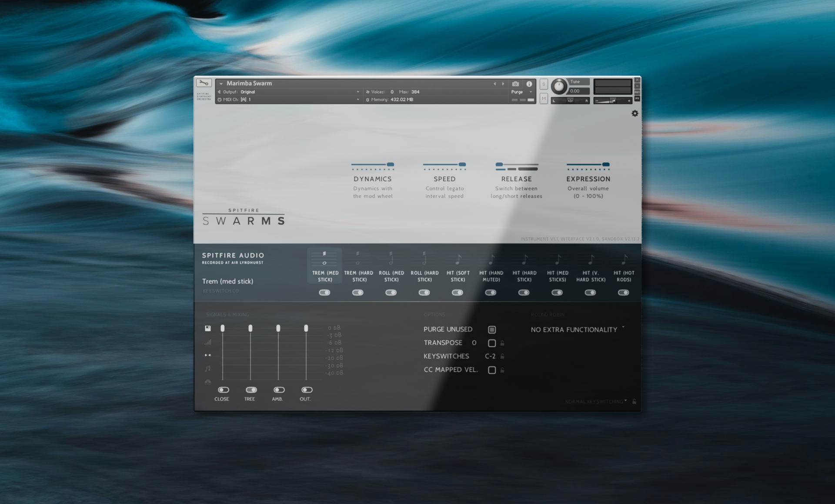The width and height of the screenshot is (835, 504).
Task: Click the music notes mixer icon
Action: [208, 368]
